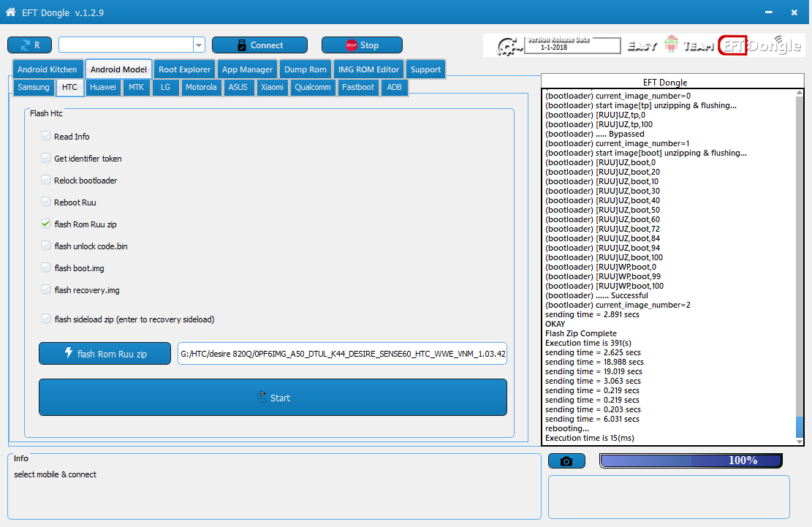Uncheck flash Rom Ruu zip checkbox
Viewport: 812px width, 527px height.
(45, 224)
